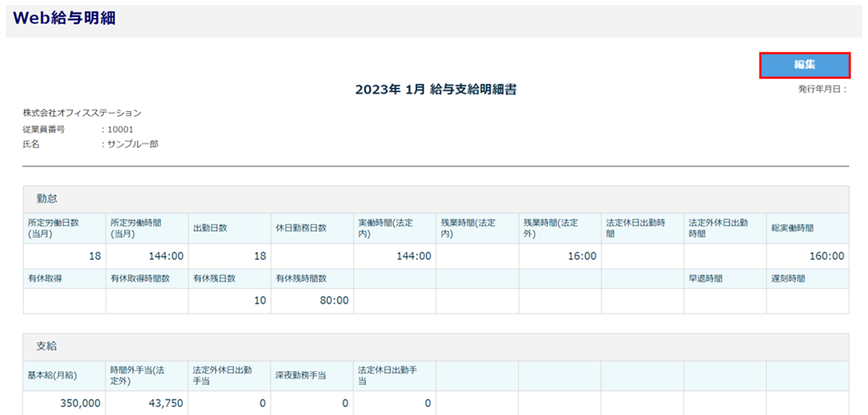
Task: Select the 350,000 base salary value
Action: coord(81,403)
